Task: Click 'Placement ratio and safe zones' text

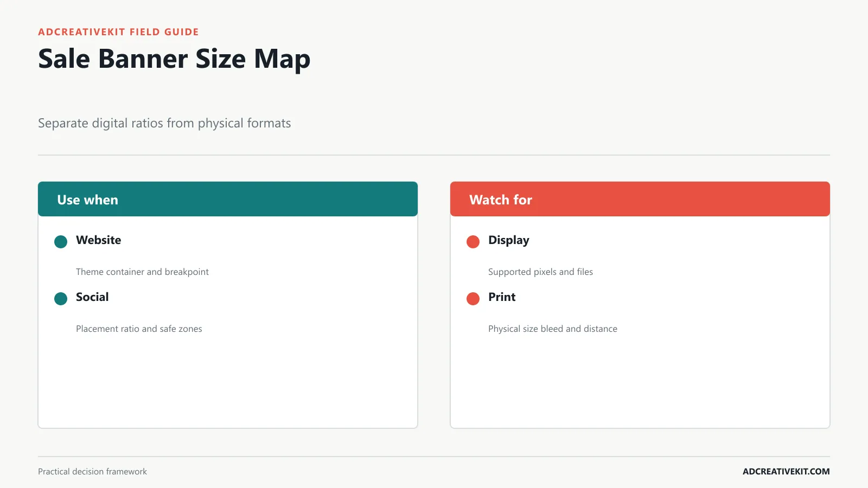Action: (x=139, y=329)
